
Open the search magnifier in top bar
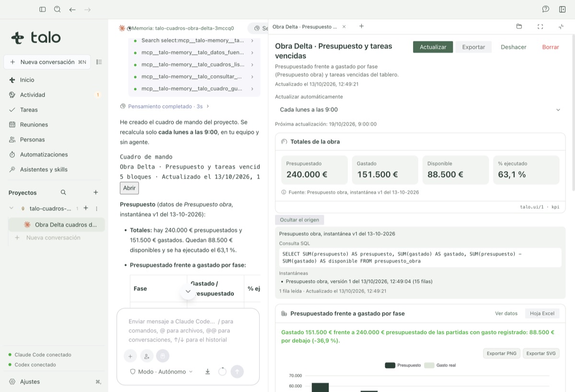tap(57, 9)
